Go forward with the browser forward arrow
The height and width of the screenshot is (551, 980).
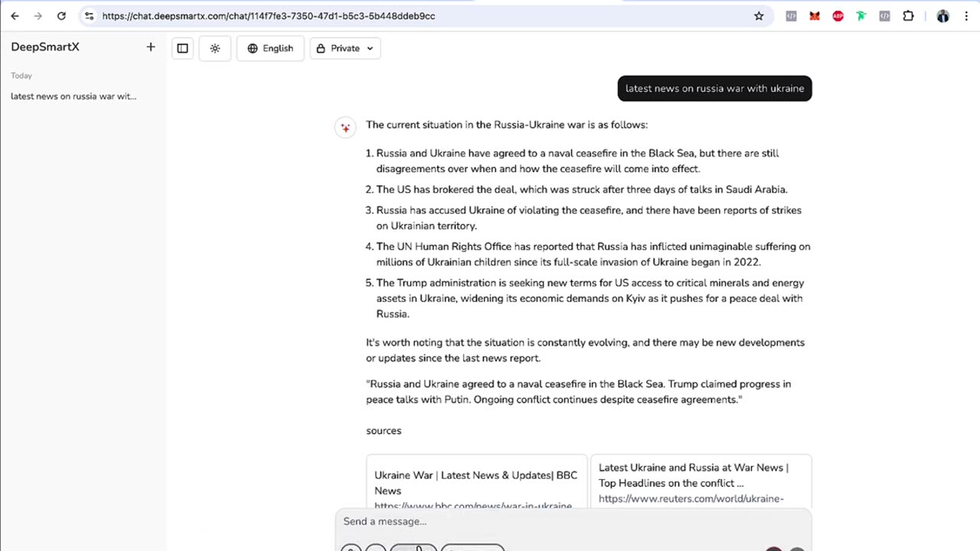coord(38,15)
